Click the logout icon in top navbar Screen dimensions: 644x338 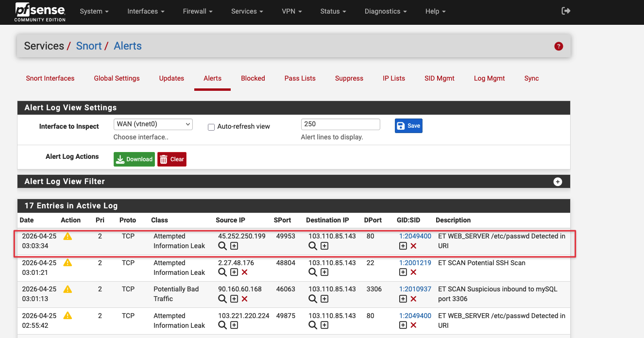[566, 11]
